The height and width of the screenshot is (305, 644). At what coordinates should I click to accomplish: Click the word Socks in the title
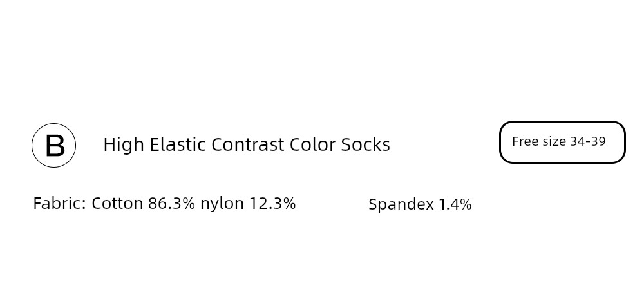click(x=366, y=144)
